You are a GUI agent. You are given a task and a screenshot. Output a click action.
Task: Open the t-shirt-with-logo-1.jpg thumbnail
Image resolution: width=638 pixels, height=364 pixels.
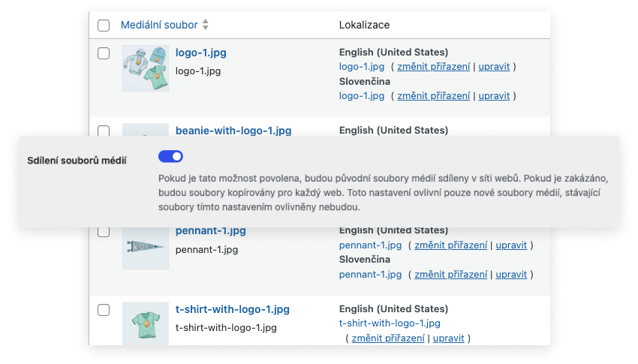pyautogui.click(x=146, y=323)
